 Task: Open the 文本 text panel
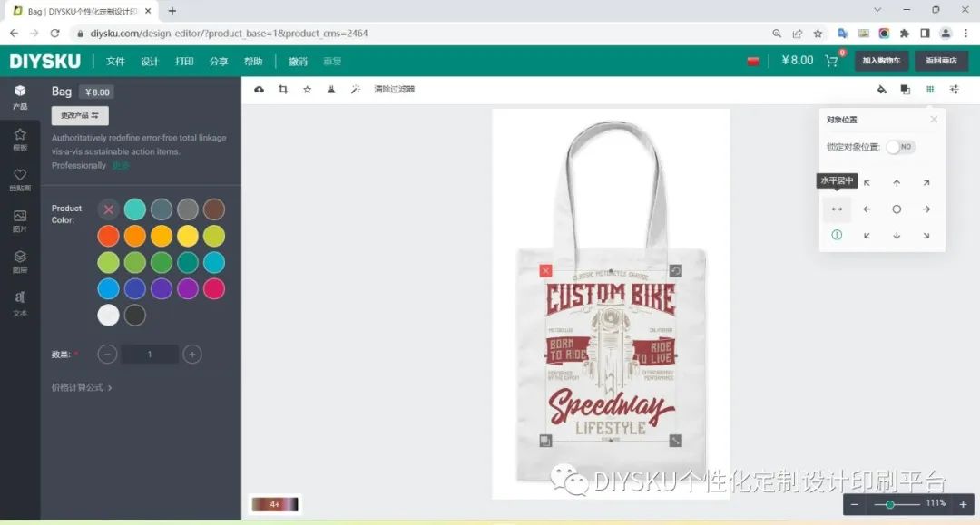(x=20, y=303)
